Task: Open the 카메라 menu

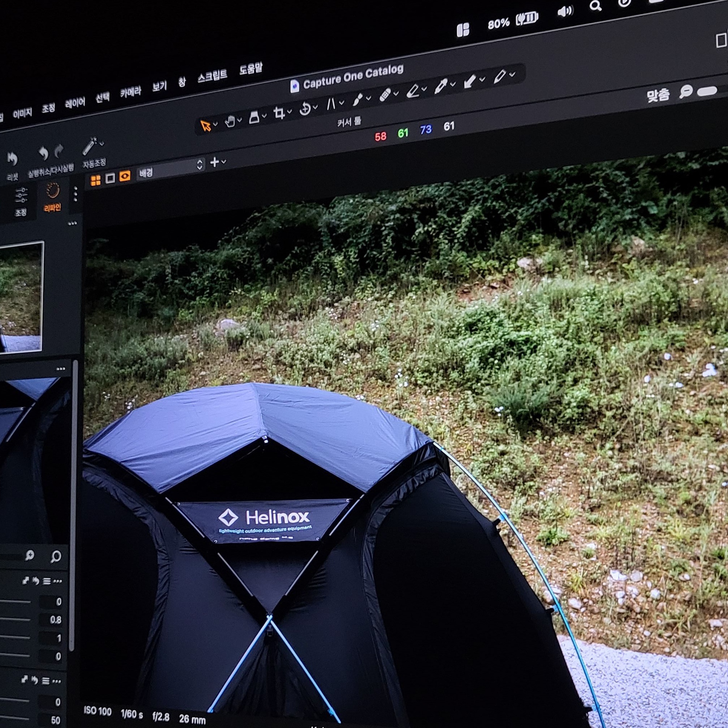Action: [x=131, y=92]
